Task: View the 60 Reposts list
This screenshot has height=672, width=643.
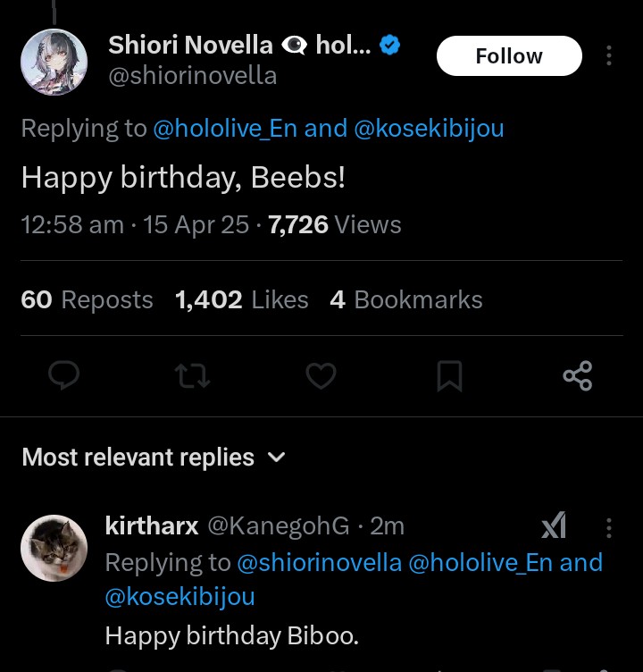Action: [87, 300]
